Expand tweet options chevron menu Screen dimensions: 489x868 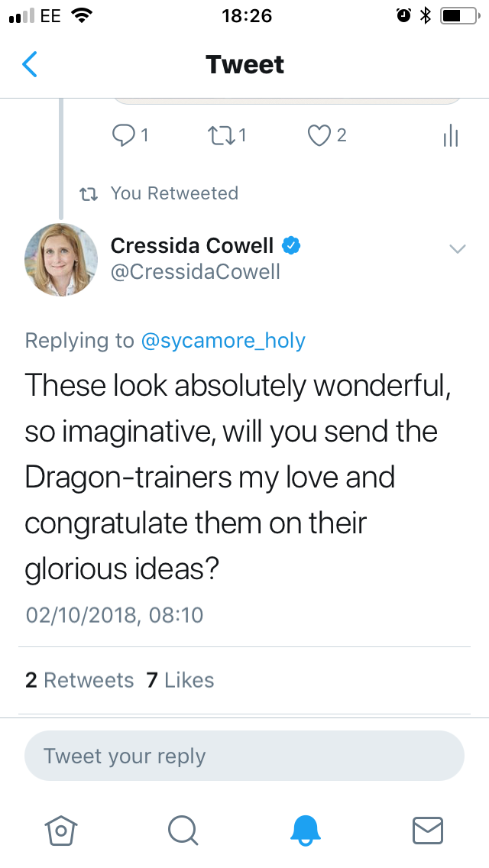[458, 248]
